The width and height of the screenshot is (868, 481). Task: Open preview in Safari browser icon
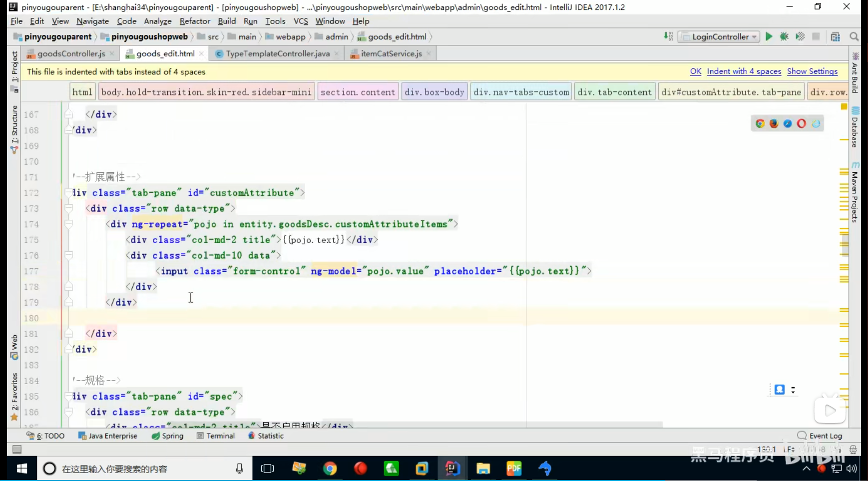point(788,123)
